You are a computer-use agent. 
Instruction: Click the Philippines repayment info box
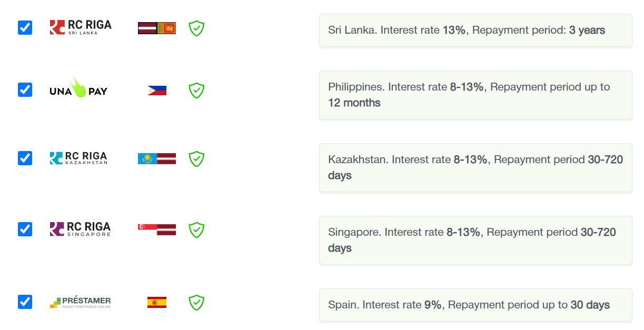pos(475,95)
